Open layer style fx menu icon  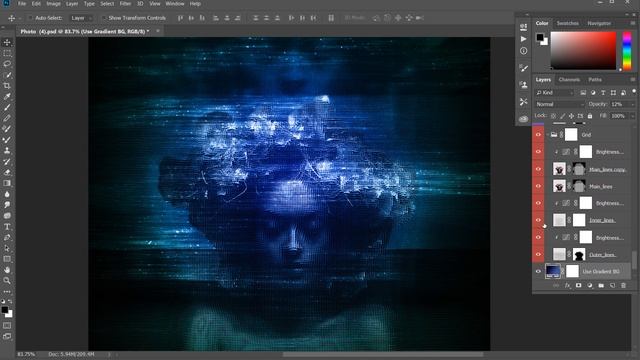coord(567,286)
